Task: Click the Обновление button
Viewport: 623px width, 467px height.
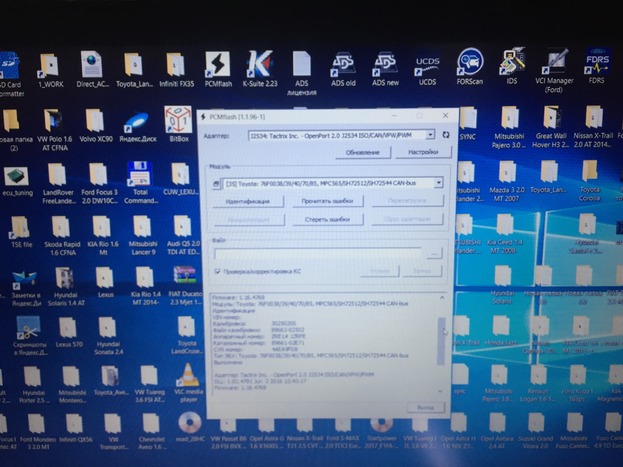Action: (x=362, y=152)
